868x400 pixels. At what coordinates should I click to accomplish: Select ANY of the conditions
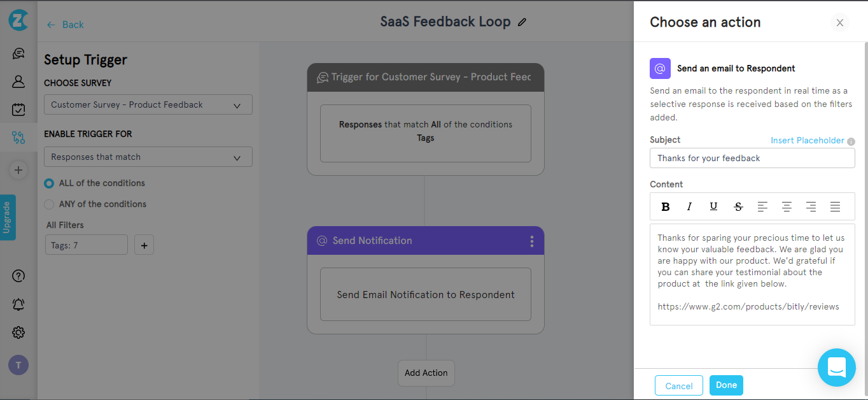coord(49,204)
